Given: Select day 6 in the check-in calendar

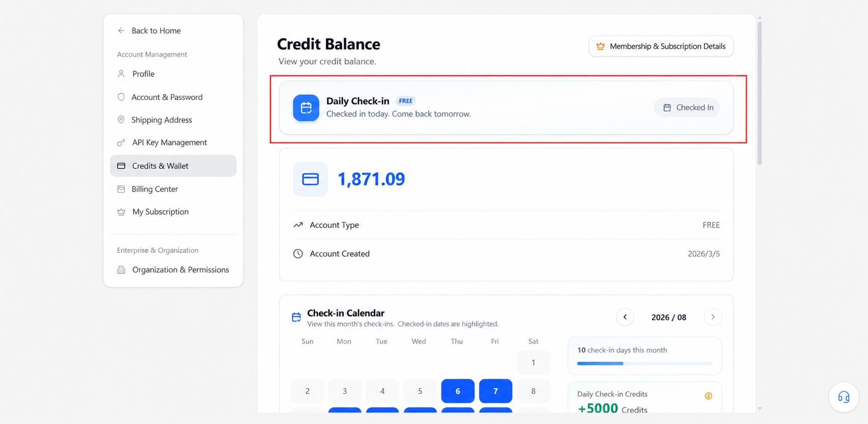Looking at the screenshot, I should [x=458, y=391].
